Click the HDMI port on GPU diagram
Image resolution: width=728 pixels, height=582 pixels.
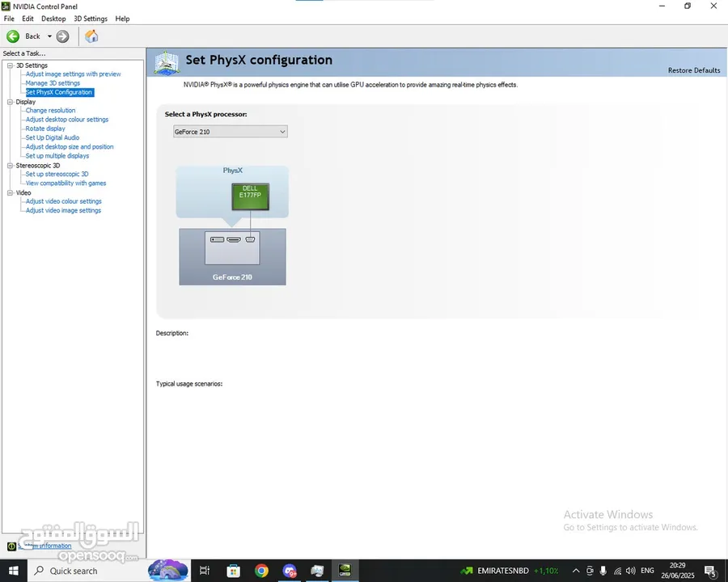pos(234,239)
